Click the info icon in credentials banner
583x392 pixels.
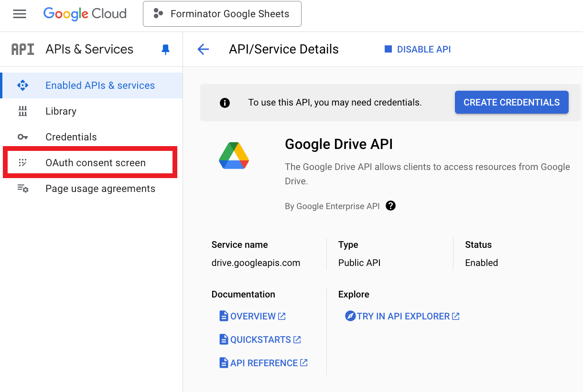[x=225, y=103]
